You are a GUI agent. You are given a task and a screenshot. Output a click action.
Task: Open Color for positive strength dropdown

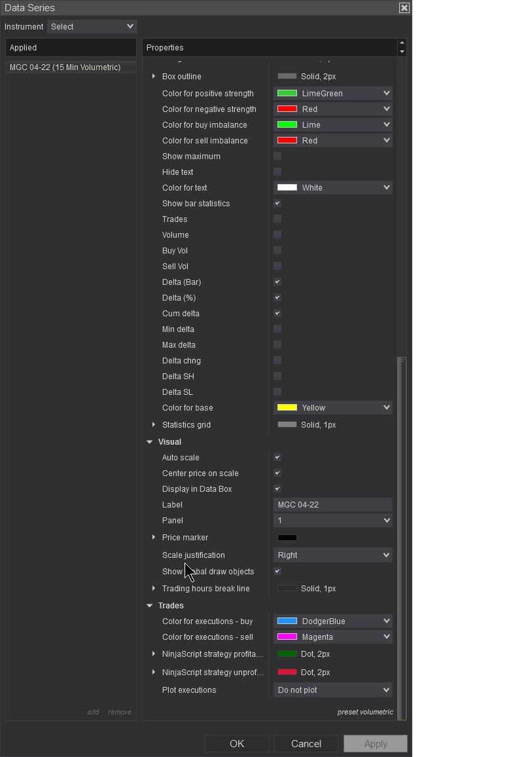[333, 94]
